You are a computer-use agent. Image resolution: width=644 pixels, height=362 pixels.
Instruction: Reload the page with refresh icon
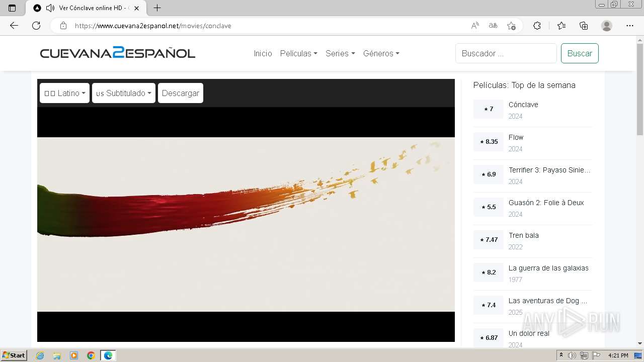coord(36,26)
